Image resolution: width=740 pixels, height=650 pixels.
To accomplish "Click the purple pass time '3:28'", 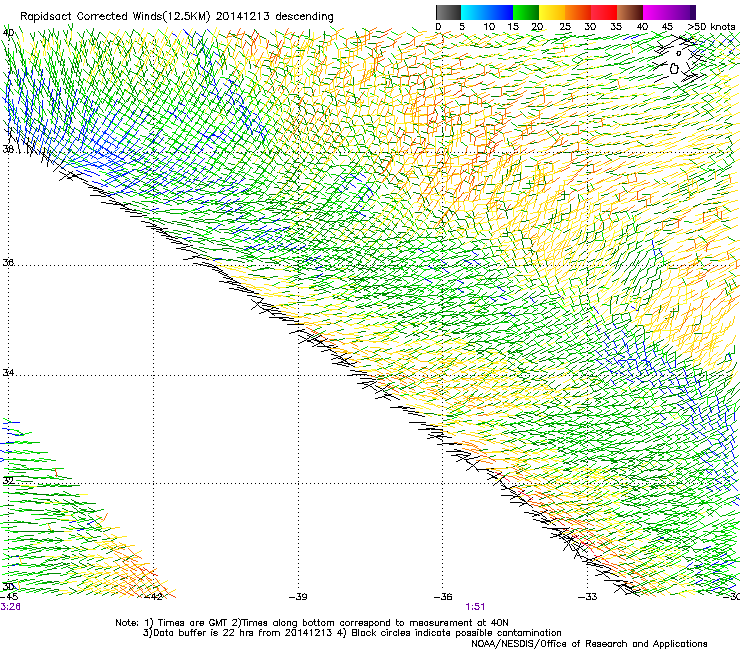I will click(x=10, y=607).
